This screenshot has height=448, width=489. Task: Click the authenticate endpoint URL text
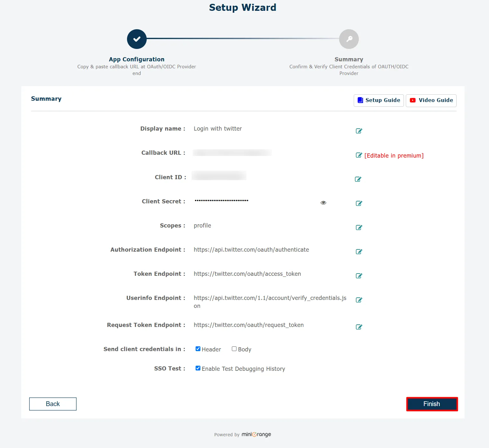coord(251,250)
